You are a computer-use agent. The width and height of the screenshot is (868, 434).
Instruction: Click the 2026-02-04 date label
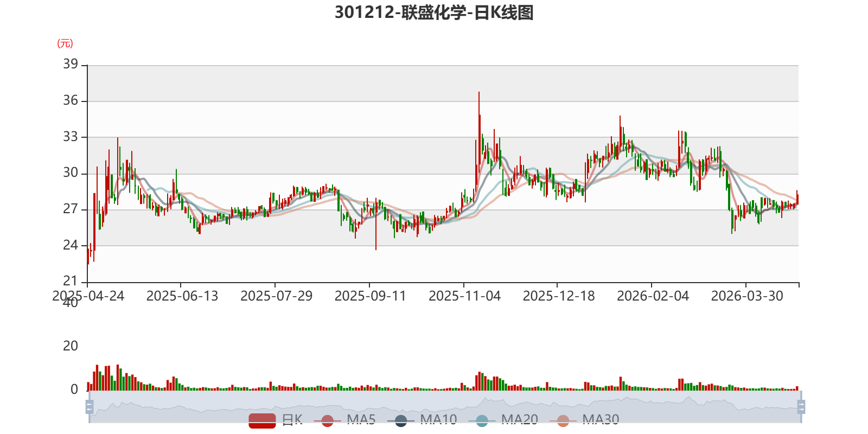click(x=653, y=296)
